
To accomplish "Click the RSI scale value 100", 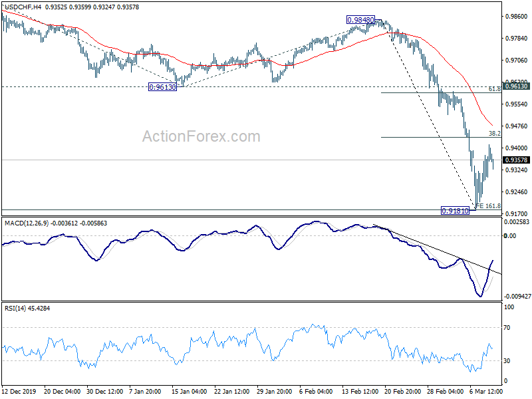I will point(509,307).
